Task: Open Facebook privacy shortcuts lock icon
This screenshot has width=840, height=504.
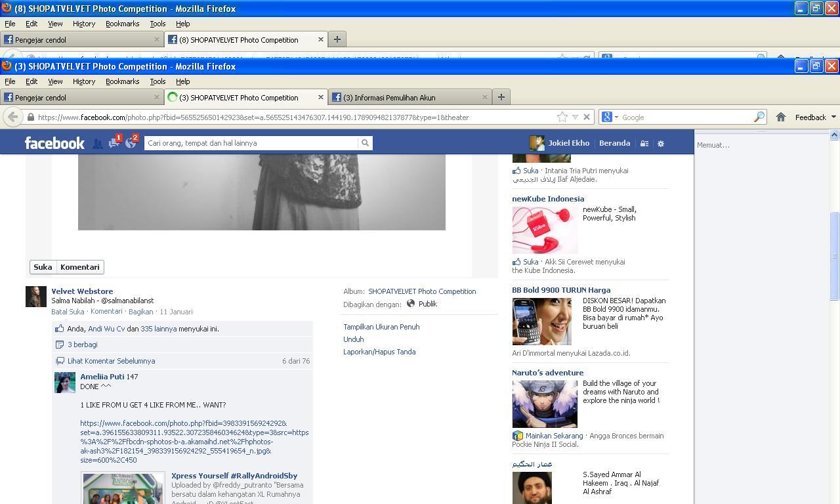Action: coord(644,143)
